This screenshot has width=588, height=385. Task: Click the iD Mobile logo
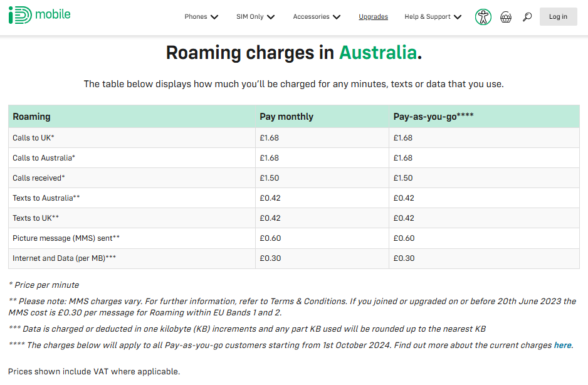(39, 15)
